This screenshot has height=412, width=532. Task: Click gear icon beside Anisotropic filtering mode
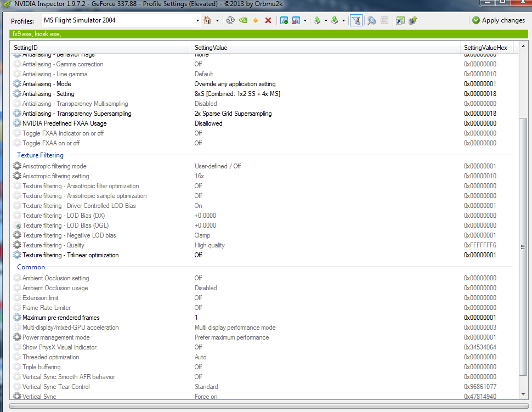(17, 166)
